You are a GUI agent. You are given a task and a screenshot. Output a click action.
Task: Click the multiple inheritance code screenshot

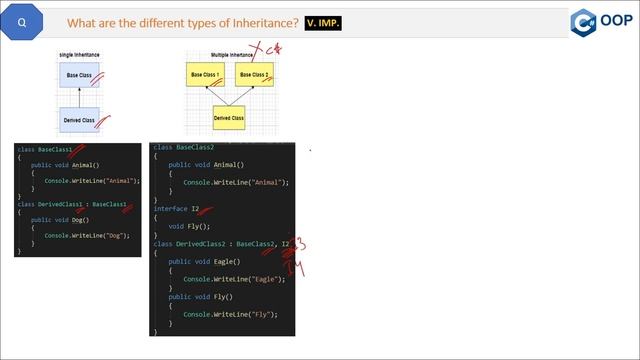point(222,239)
